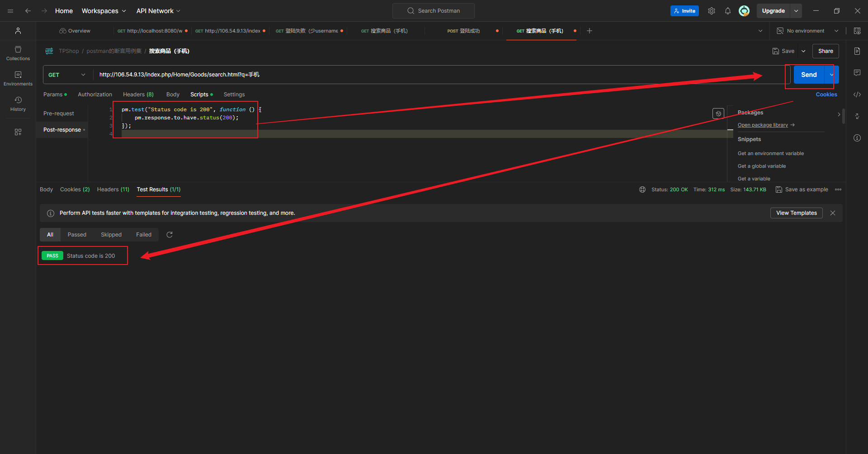Select the Pre-request script tab

pos(59,113)
